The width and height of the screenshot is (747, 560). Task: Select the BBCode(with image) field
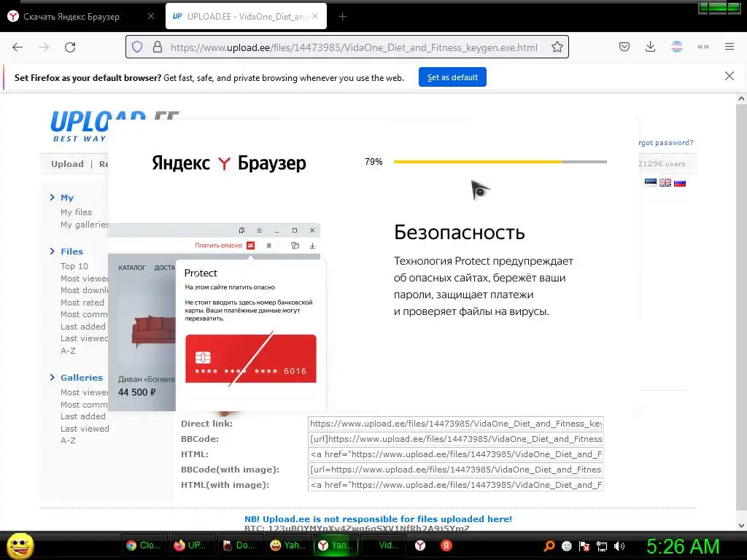(456, 470)
